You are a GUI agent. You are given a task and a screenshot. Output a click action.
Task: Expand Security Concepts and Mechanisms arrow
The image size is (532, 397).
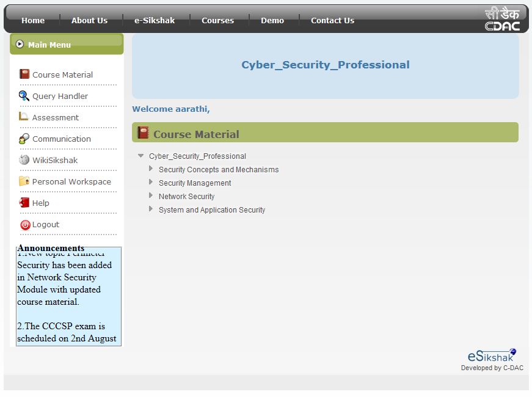point(151,169)
